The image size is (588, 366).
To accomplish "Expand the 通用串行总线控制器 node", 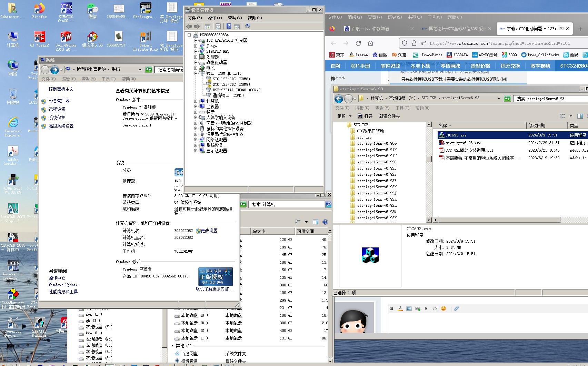I will [196, 134].
